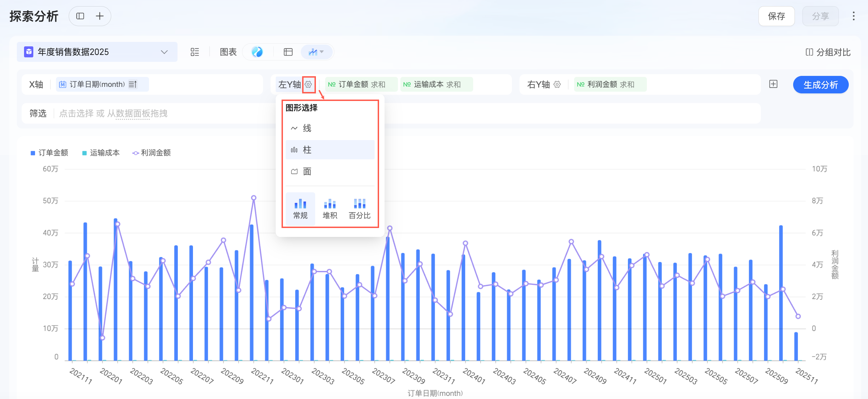868x399 pixels.
Task: Click the list view icon beside dataset
Action: coord(195,52)
